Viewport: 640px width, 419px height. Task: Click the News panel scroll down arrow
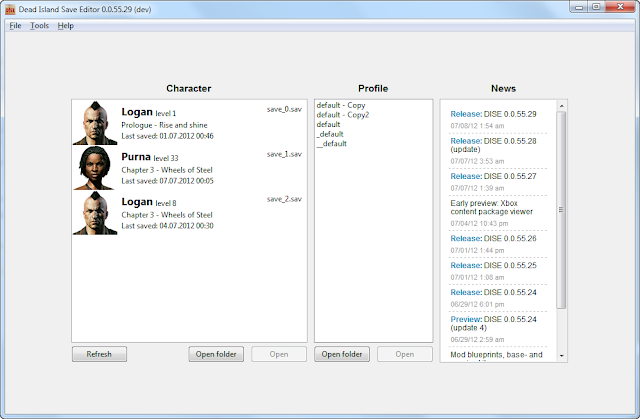pos(561,357)
